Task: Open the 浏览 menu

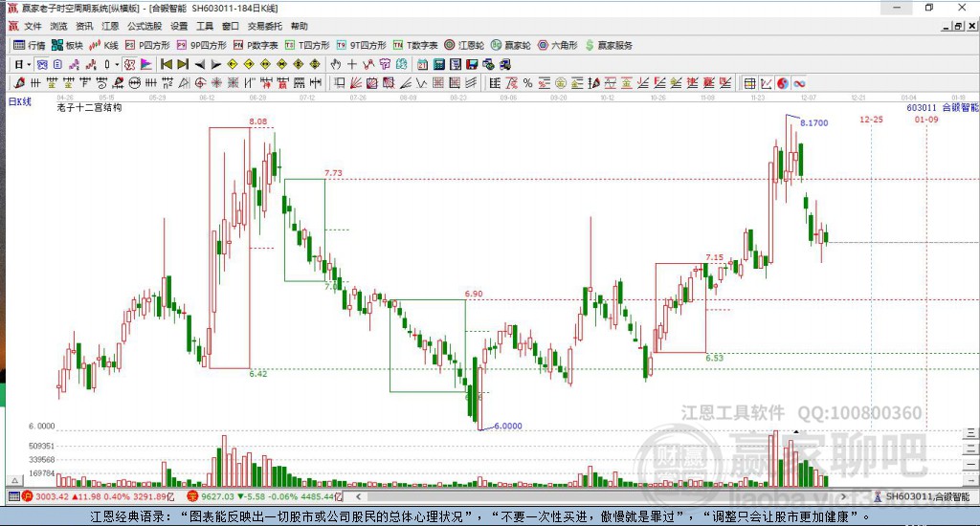Action: pos(58,26)
